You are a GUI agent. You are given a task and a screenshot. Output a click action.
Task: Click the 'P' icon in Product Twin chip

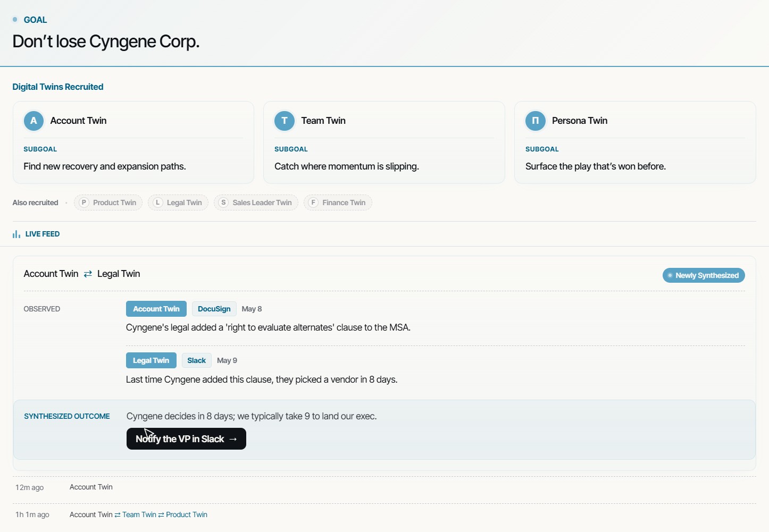83,202
